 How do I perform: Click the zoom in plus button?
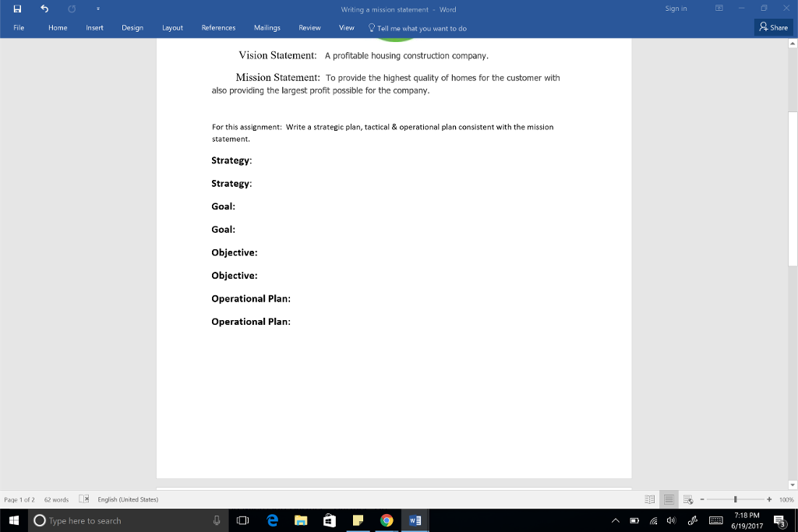(x=769, y=499)
